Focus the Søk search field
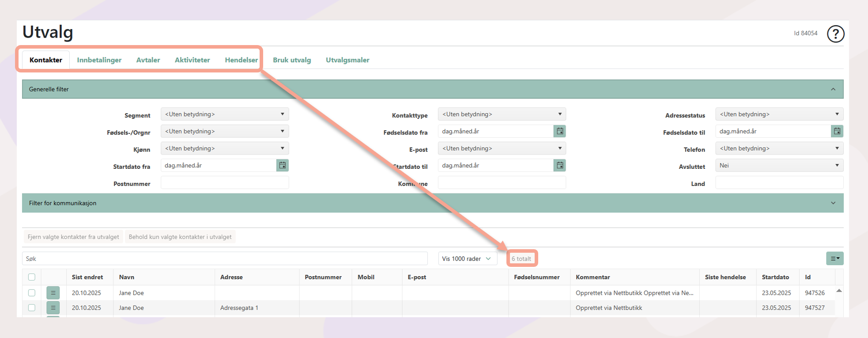The image size is (868, 338). pos(225,258)
